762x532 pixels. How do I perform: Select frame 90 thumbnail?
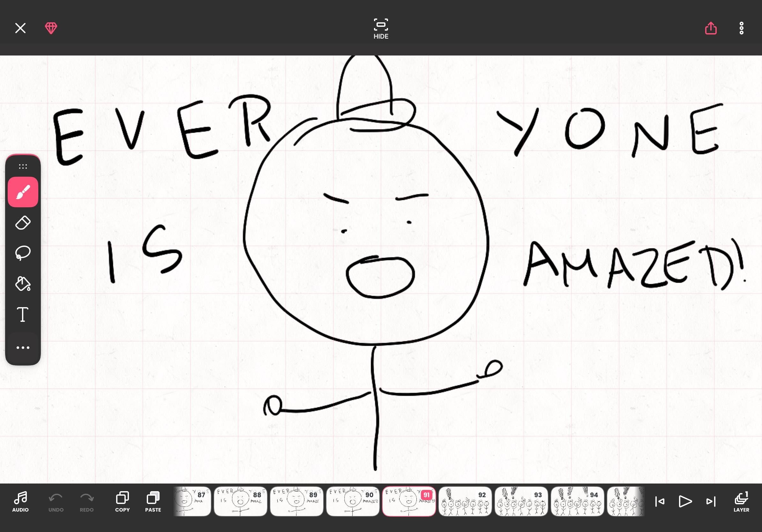pyautogui.click(x=353, y=501)
